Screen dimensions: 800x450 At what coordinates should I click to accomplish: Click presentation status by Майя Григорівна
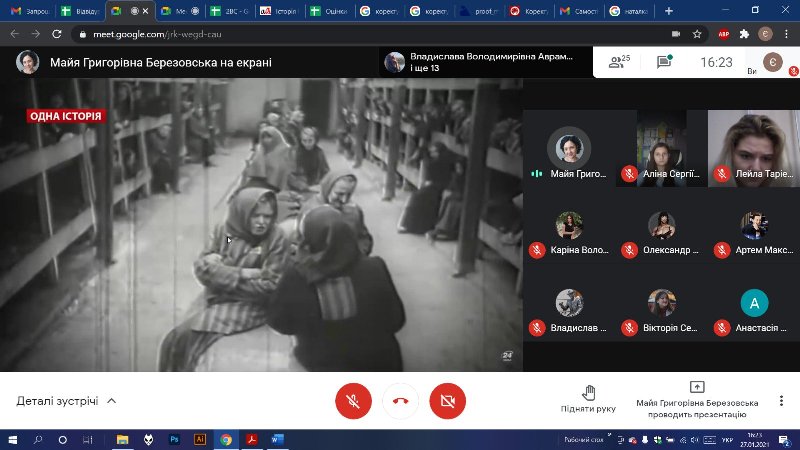click(x=697, y=399)
